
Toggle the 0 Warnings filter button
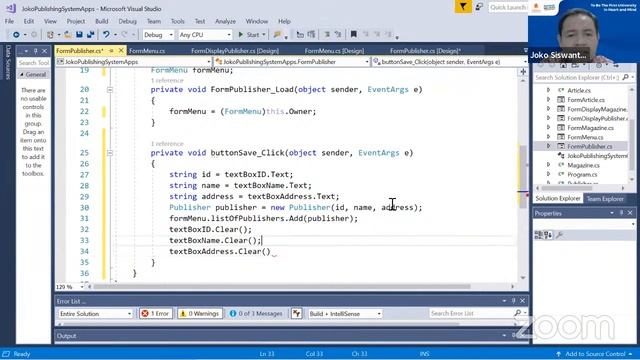coord(200,313)
